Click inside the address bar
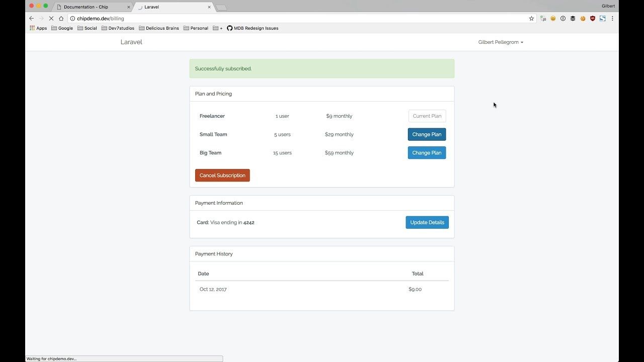The image size is (644, 362). tap(201, 18)
